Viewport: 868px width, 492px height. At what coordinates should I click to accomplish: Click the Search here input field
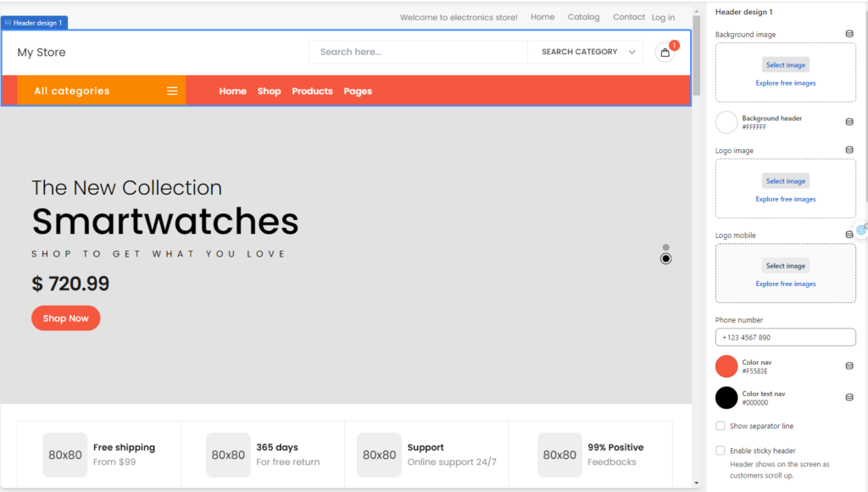pyautogui.click(x=418, y=52)
